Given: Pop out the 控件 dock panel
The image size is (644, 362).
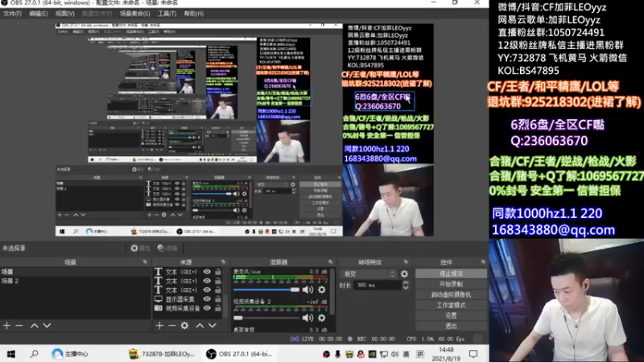Looking at the screenshot, I should [483, 262].
